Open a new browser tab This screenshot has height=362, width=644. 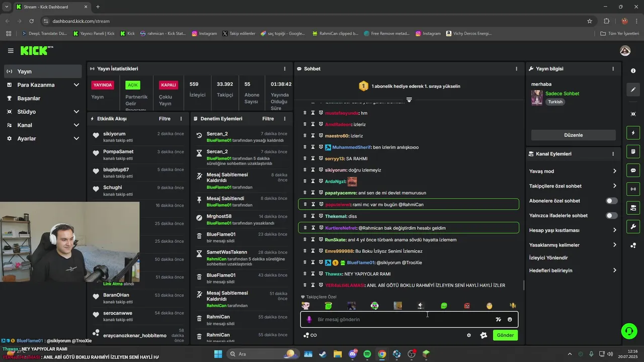click(x=98, y=7)
